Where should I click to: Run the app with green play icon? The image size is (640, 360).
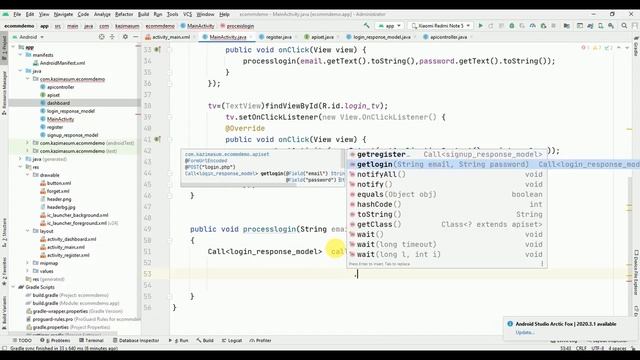tap(481, 26)
